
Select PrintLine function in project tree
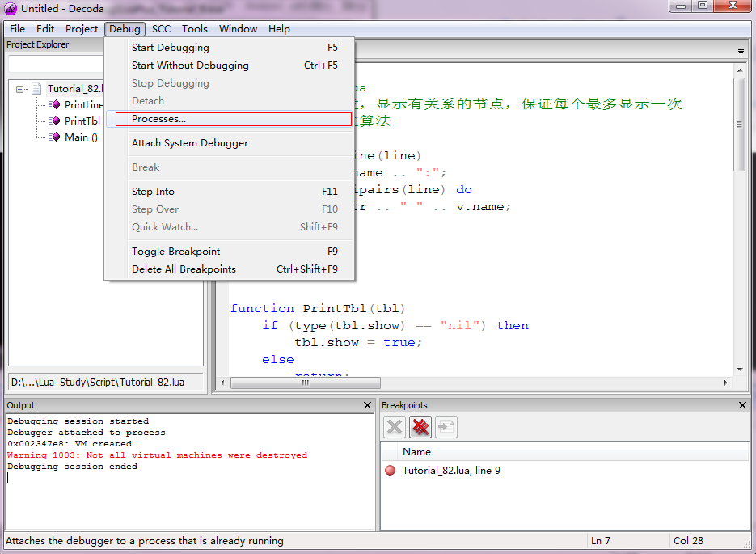[84, 104]
